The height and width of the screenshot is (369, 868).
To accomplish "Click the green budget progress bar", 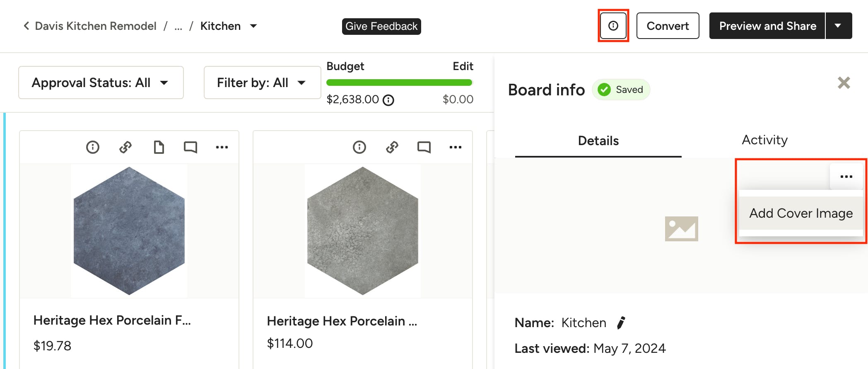I will [x=399, y=83].
